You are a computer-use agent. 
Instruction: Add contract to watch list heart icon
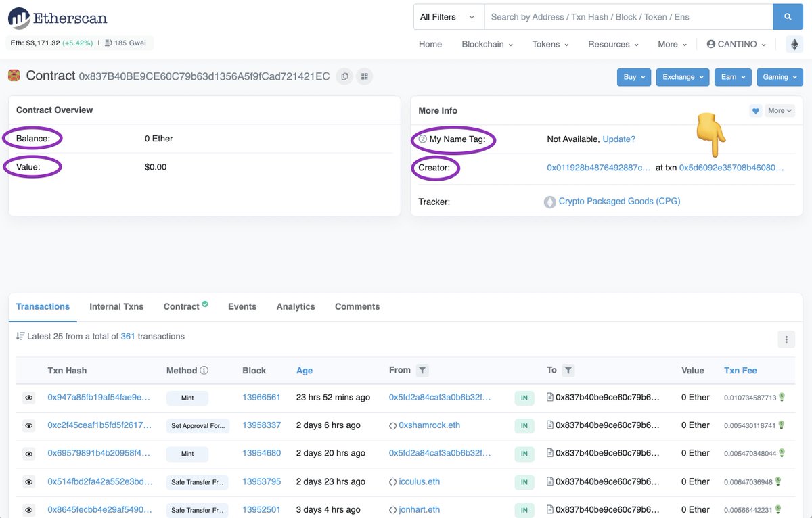pyautogui.click(x=756, y=111)
